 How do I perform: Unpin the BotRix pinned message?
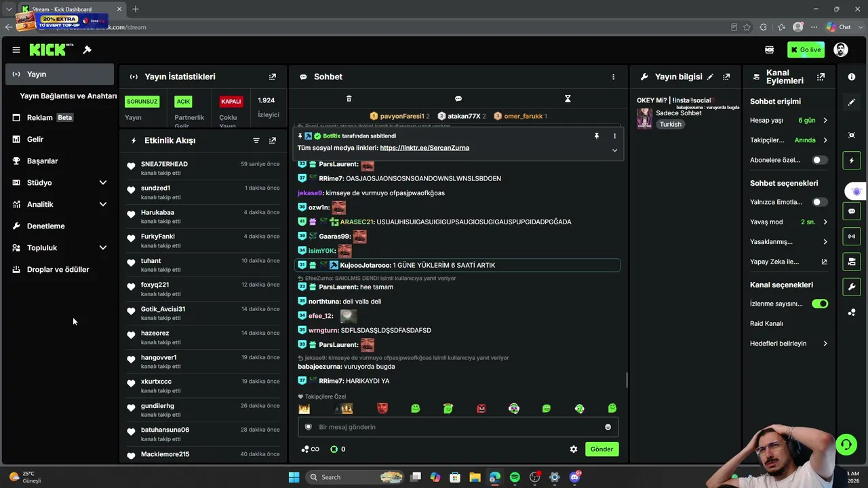(597, 136)
